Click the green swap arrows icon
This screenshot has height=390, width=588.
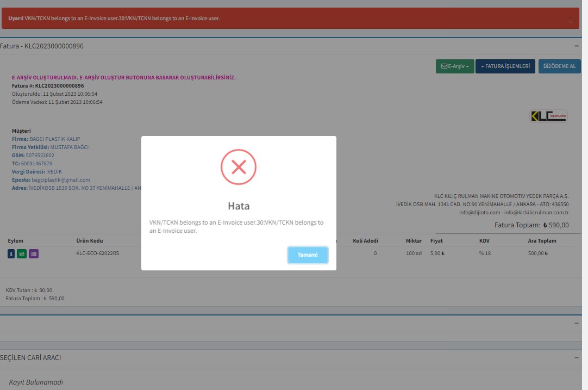point(22,253)
